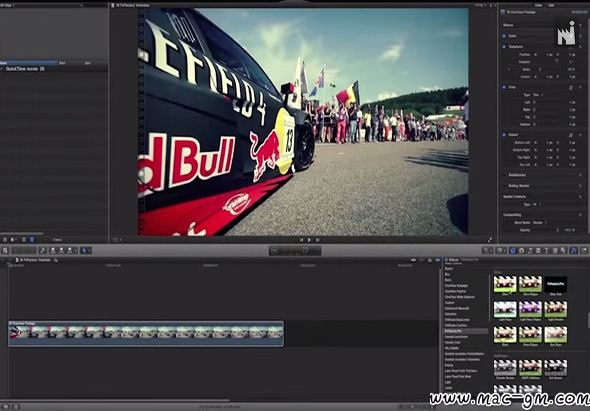Open Import Media from the toolbar

(5, 250)
